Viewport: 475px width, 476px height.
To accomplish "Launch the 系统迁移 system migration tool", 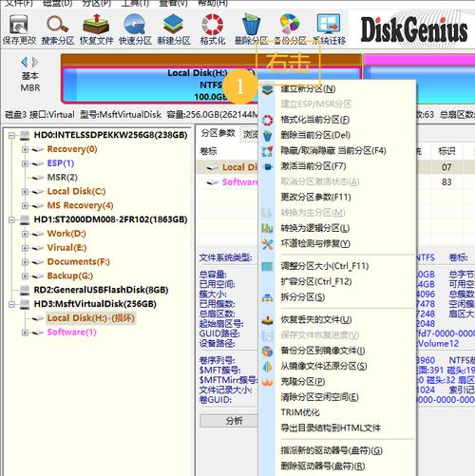I will 329,29.
